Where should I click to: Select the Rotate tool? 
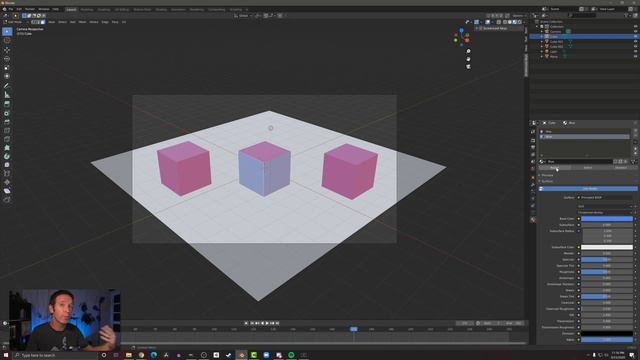7,59
